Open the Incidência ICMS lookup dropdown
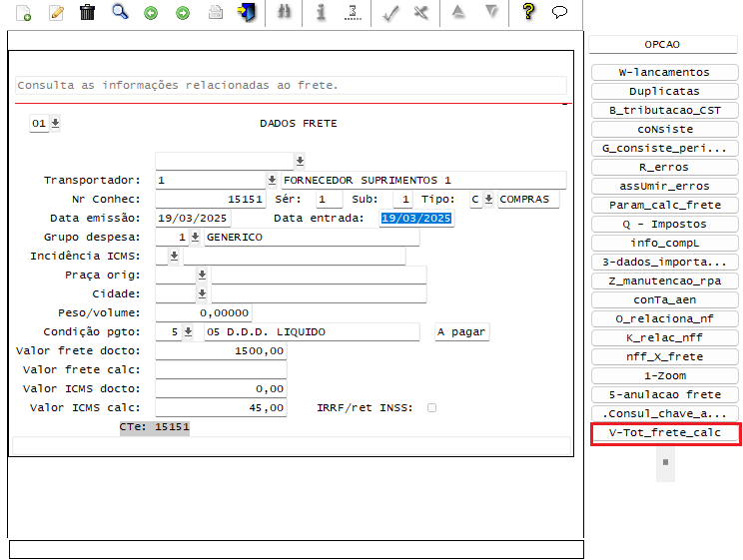Viewport: 743px width, 560px height. (x=174, y=256)
